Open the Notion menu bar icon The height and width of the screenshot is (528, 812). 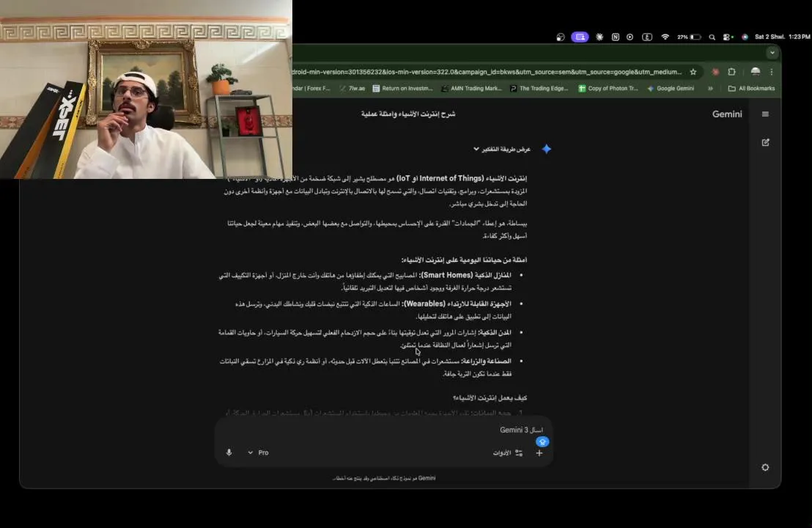point(615,37)
